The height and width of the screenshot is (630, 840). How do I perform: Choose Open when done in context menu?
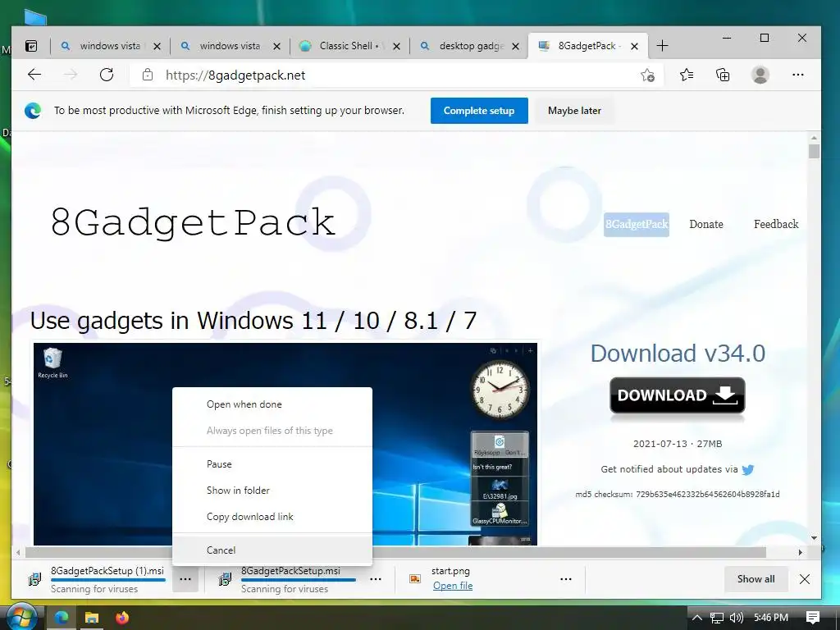(x=272, y=404)
